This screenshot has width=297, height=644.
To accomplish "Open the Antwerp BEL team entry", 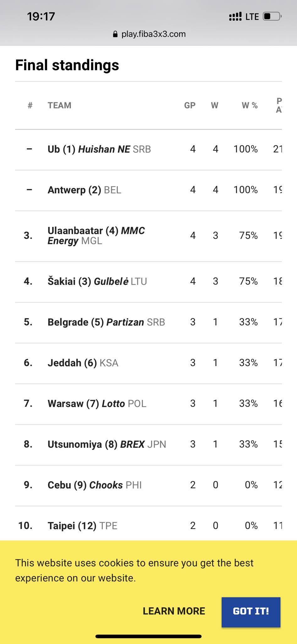I will (x=84, y=190).
